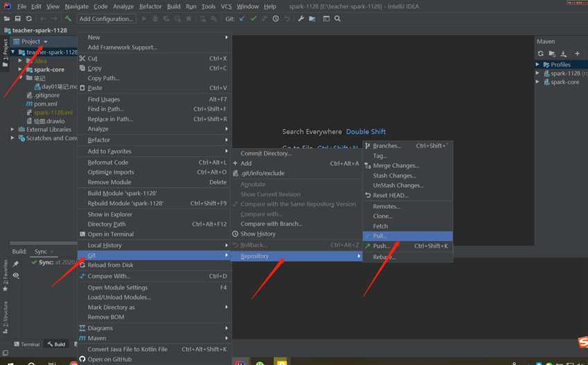588x365 pixels.
Task: Choose Stash Changes... entry
Action: point(408,176)
